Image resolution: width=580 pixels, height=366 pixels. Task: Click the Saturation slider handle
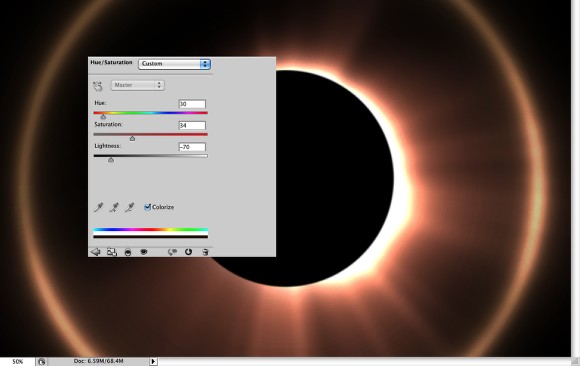tap(132, 138)
